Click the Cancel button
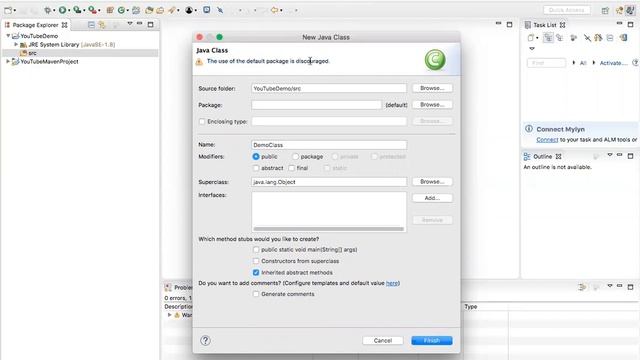 point(382,340)
